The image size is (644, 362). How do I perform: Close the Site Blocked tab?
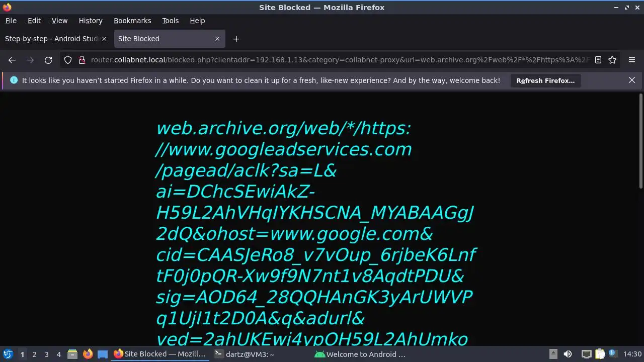(x=217, y=39)
